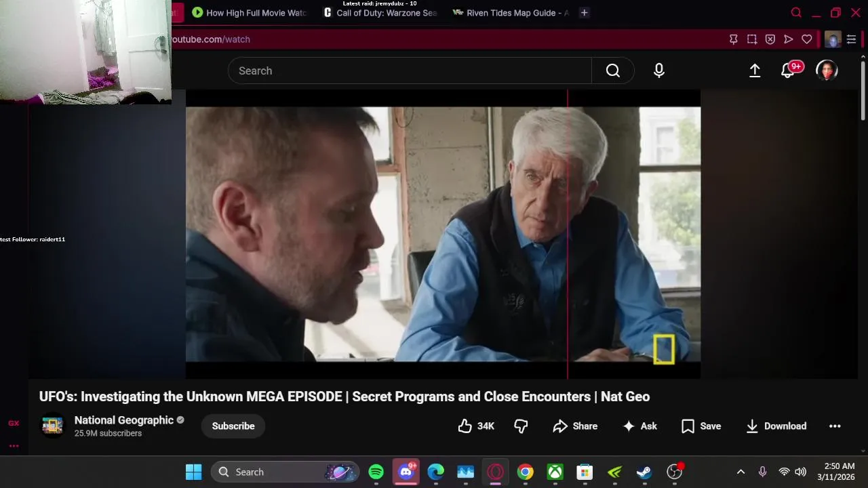Viewport: 868px width, 488px height.
Task: Open Discord from the taskbar
Action: (x=406, y=472)
